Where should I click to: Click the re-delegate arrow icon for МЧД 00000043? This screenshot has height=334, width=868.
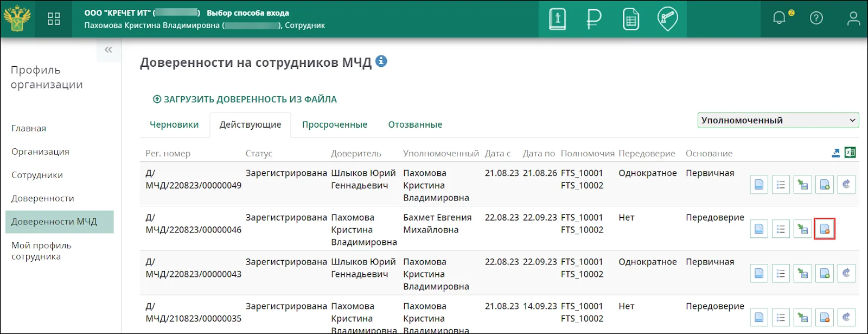(x=846, y=273)
